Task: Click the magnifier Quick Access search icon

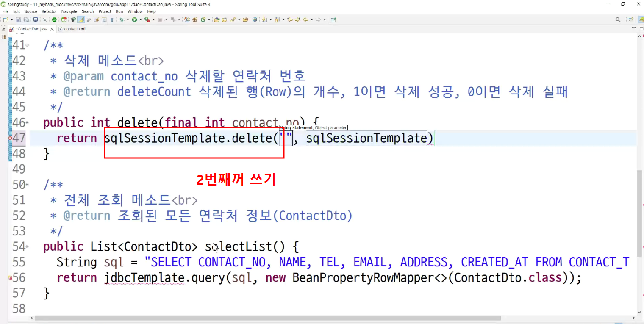Action: (x=618, y=19)
